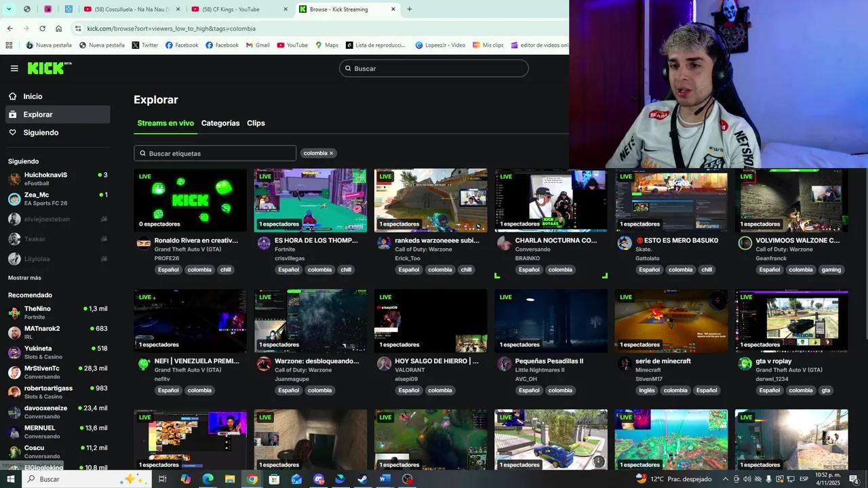Open the tab search dropdown
Viewport: 868px width, 488px height.
(x=9, y=9)
